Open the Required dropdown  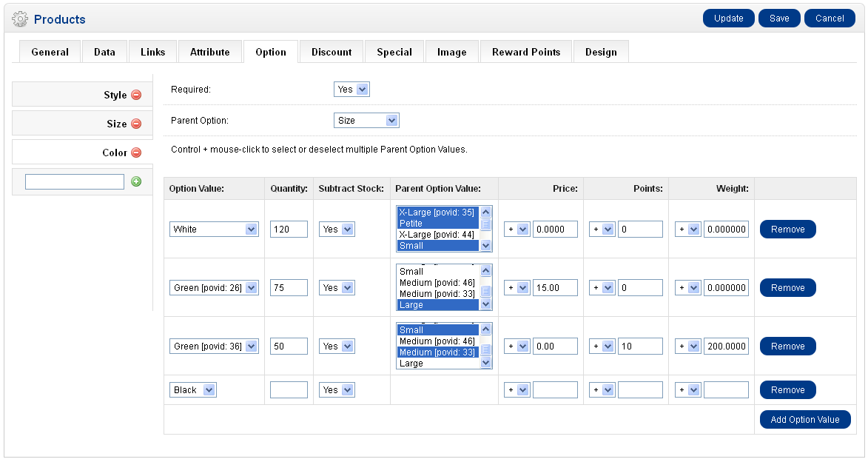351,89
